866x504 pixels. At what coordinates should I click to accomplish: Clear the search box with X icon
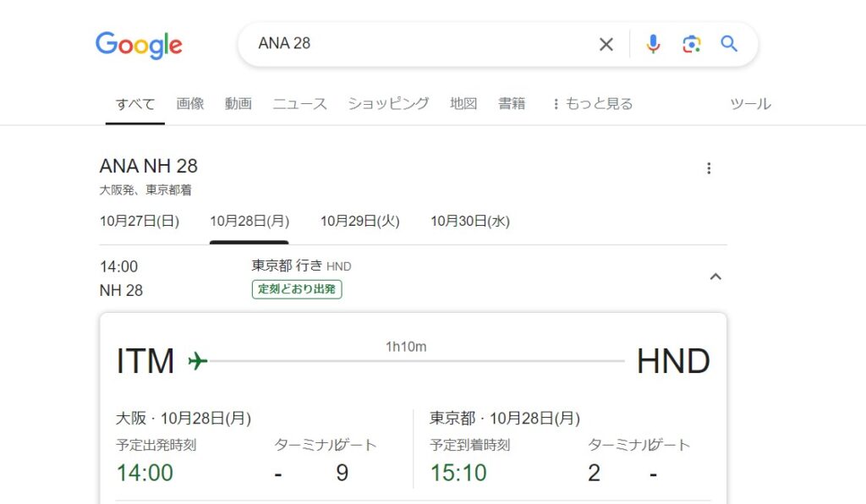point(606,45)
